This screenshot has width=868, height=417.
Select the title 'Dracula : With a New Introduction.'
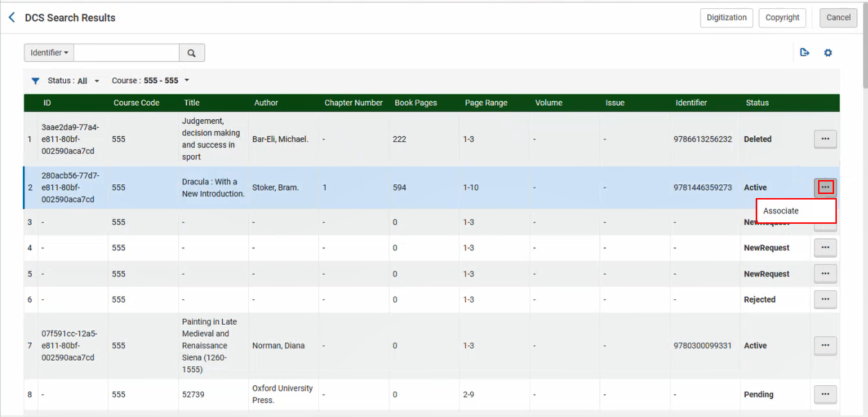click(x=214, y=188)
